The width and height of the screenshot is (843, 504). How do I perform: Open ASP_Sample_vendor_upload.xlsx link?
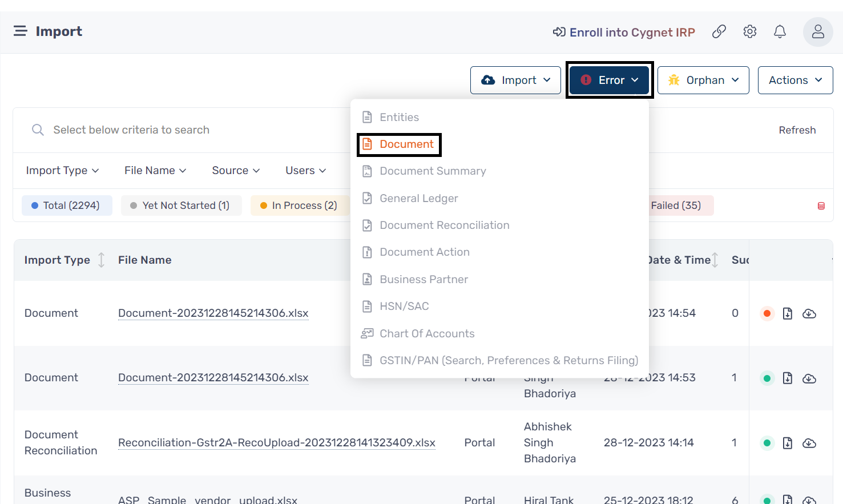pos(208,500)
